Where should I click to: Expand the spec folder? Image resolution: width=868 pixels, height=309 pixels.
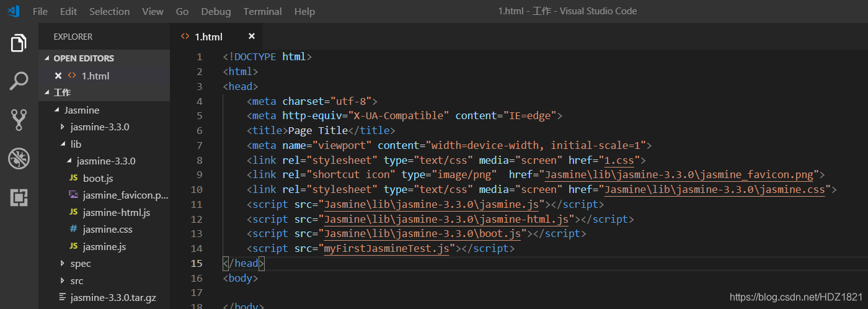tap(63, 264)
